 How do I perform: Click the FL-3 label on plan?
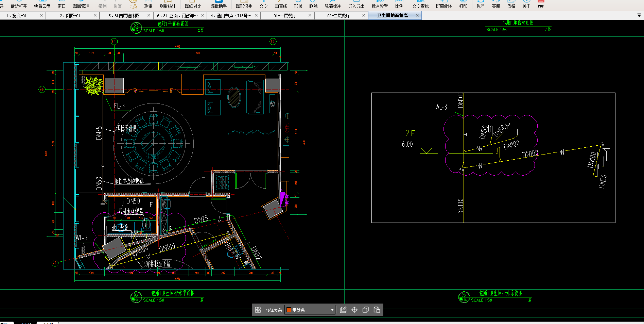tap(119, 106)
